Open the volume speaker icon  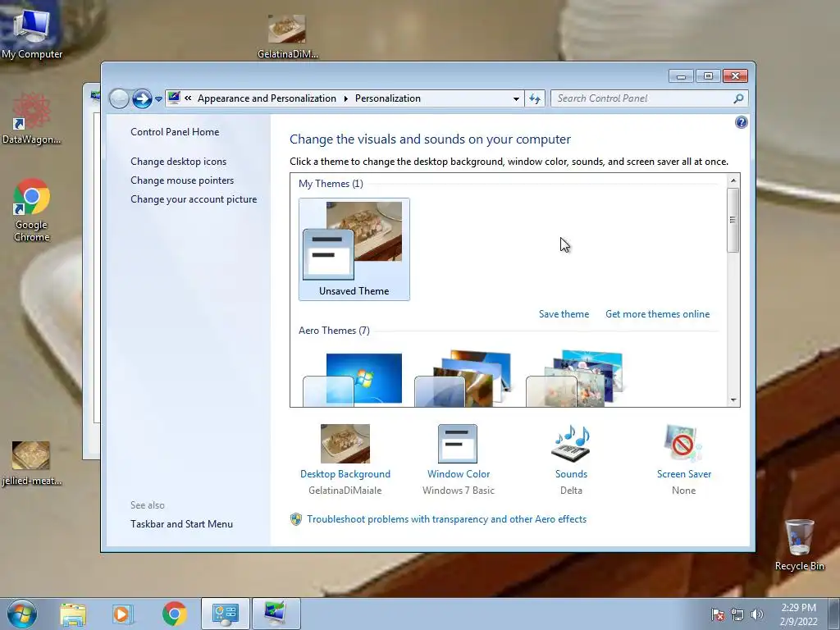(x=756, y=614)
